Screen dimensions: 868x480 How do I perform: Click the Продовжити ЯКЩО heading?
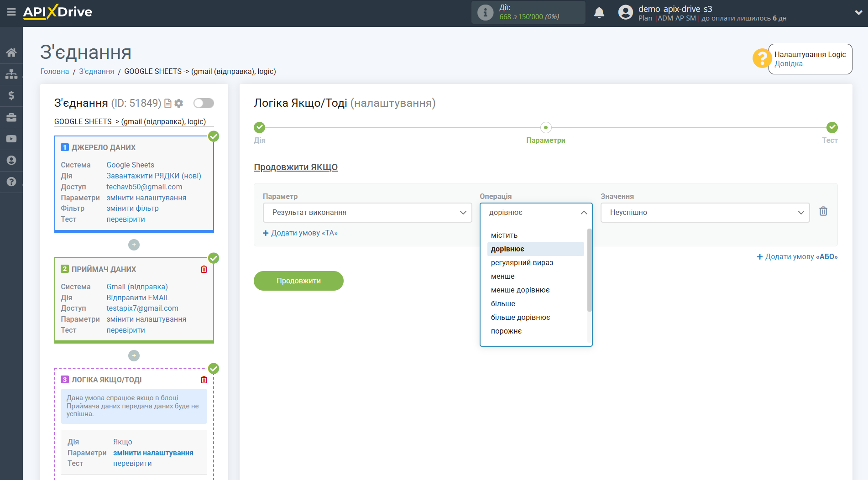[x=296, y=167]
